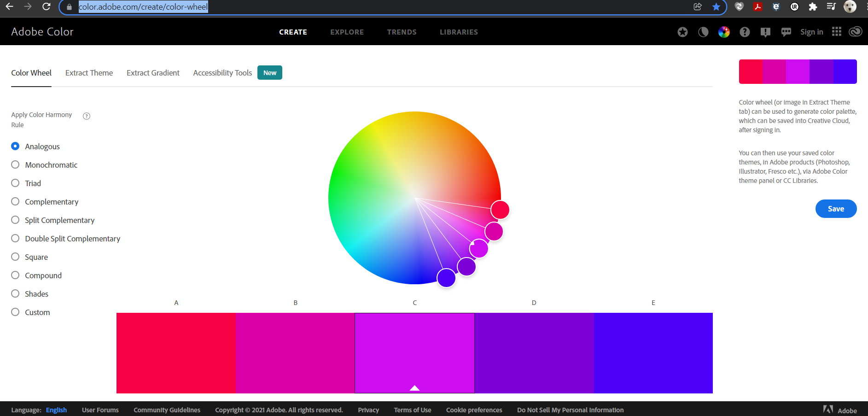Click the Sign in link
The width and height of the screenshot is (868, 416).
click(811, 32)
